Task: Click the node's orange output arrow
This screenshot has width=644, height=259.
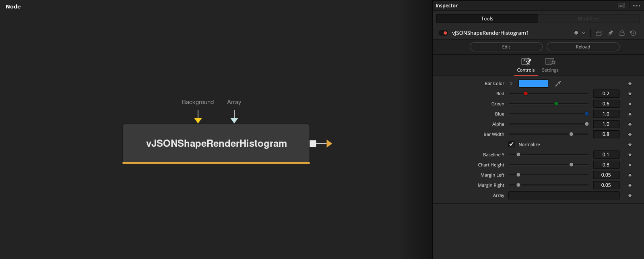Action: tap(329, 144)
